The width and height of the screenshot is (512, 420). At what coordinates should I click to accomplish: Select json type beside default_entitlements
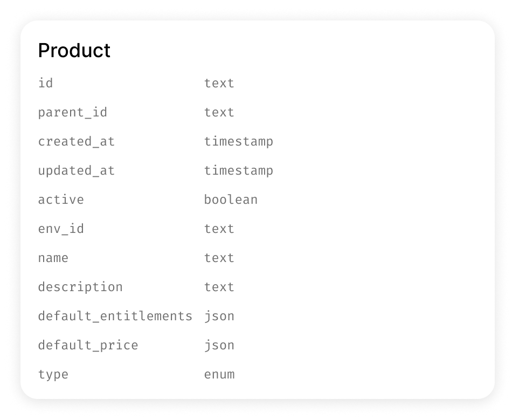click(x=219, y=316)
